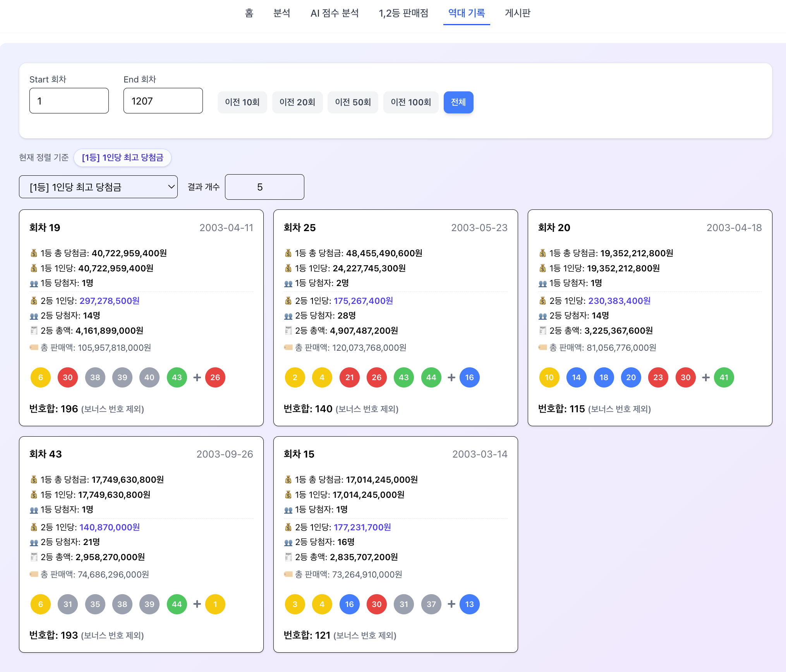Click bonus ball 41 in 회차 20
Screen dimensions: 786x672
click(724, 377)
